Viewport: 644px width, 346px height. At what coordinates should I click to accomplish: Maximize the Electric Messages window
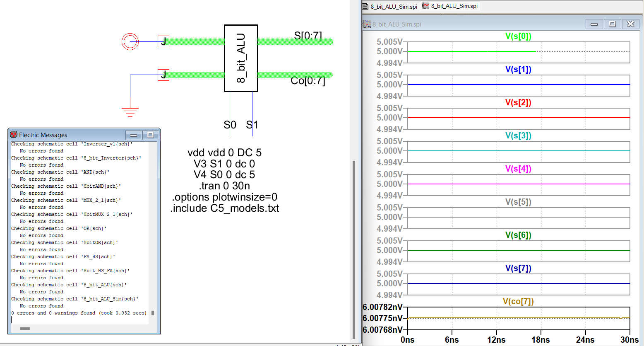150,135
